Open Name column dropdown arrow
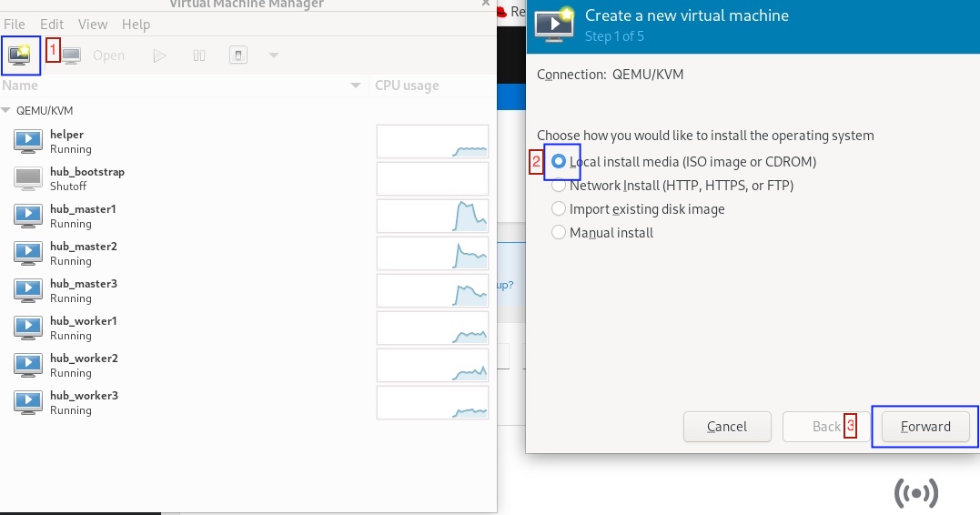Viewport: 980px width, 515px height. [356, 85]
